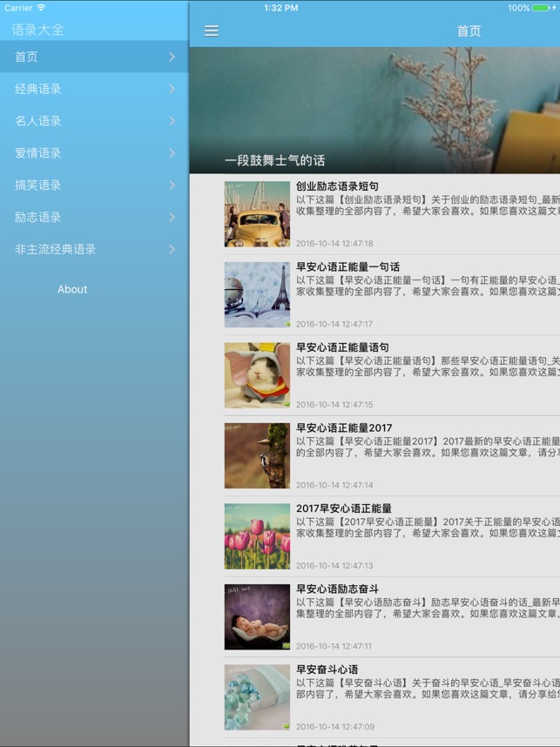Tap the pink tulips thumbnail
The image size is (560, 747).
(257, 536)
